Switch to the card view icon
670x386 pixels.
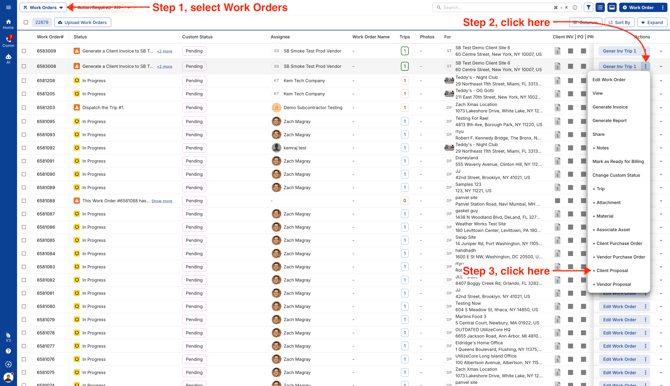click(x=612, y=7)
